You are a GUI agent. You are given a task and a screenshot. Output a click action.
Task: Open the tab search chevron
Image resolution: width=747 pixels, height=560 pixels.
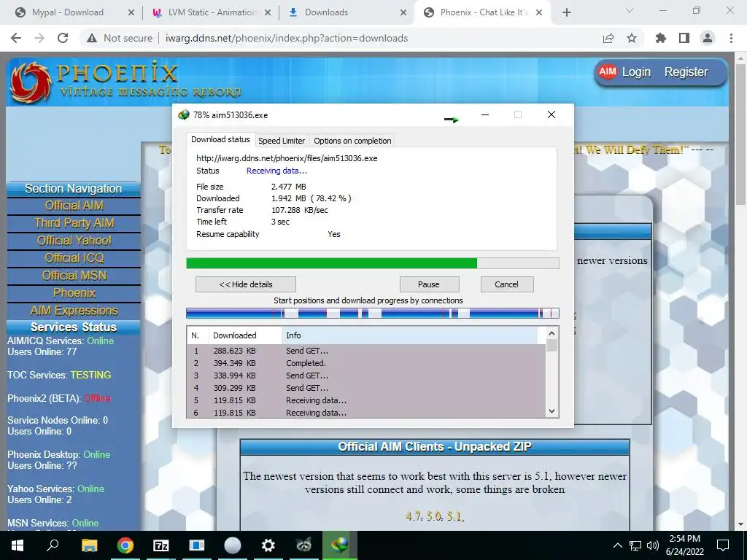(630, 10)
